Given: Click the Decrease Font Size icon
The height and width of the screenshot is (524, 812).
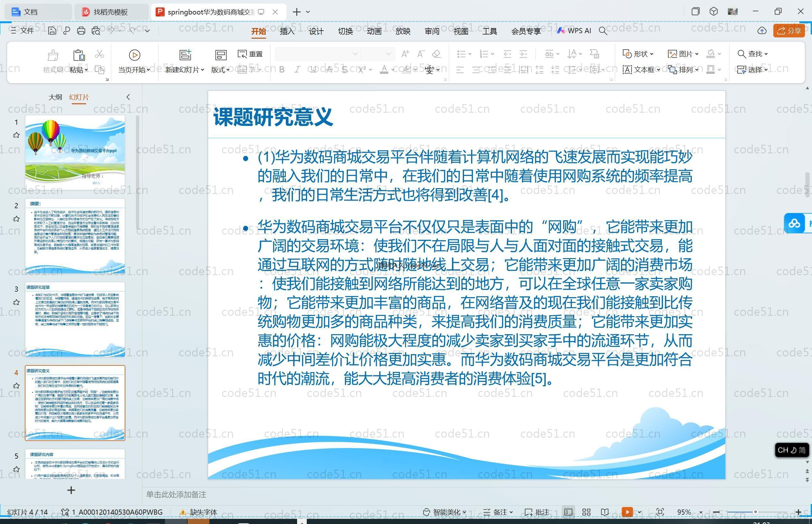Looking at the screenshot, I should (x=421, y=54).
